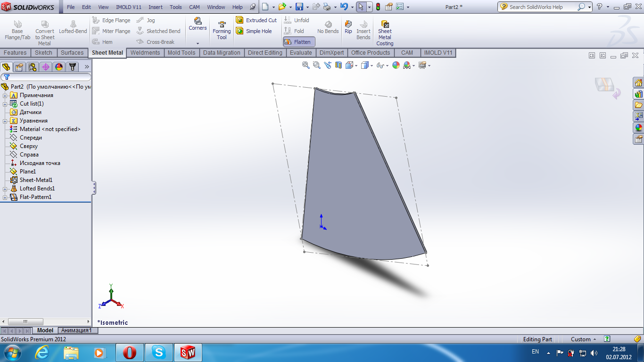The height and width of the screenshot is (362, 644).
Task: Select Plane1 in the feature tree
Action: (x=27, y=172)
